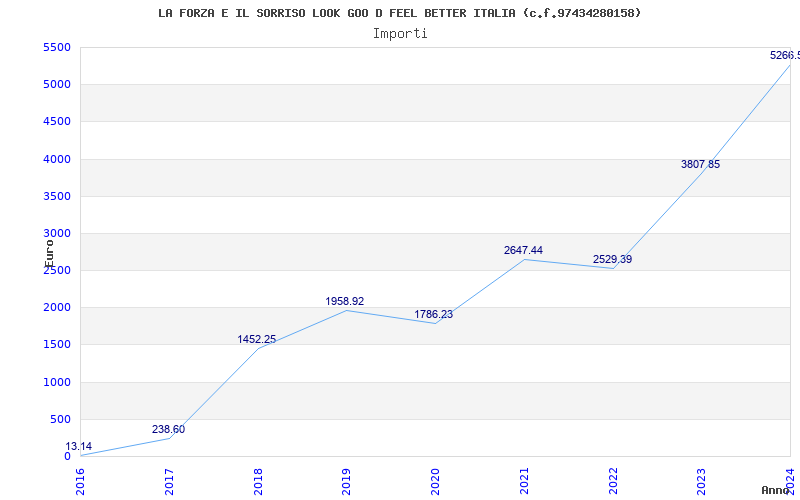This screenshot has width=800, height=500.
Task: Select the 1452.25 data label
Action: [x=257, y=339]
